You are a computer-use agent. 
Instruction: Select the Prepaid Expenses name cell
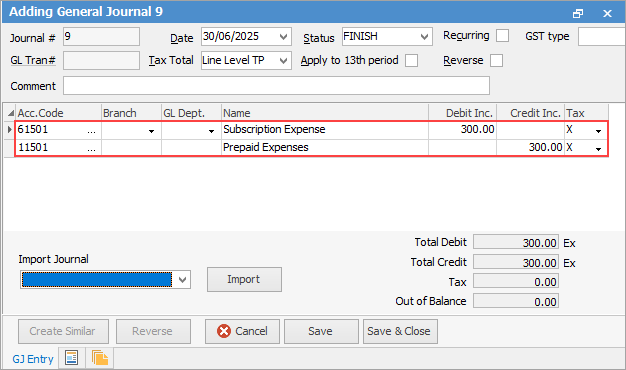click(x=325, y=148)
